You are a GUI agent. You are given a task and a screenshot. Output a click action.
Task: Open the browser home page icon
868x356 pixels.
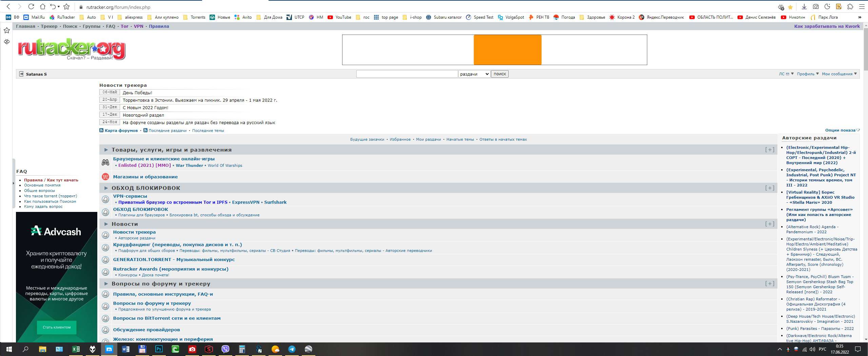tap(42, 6)
